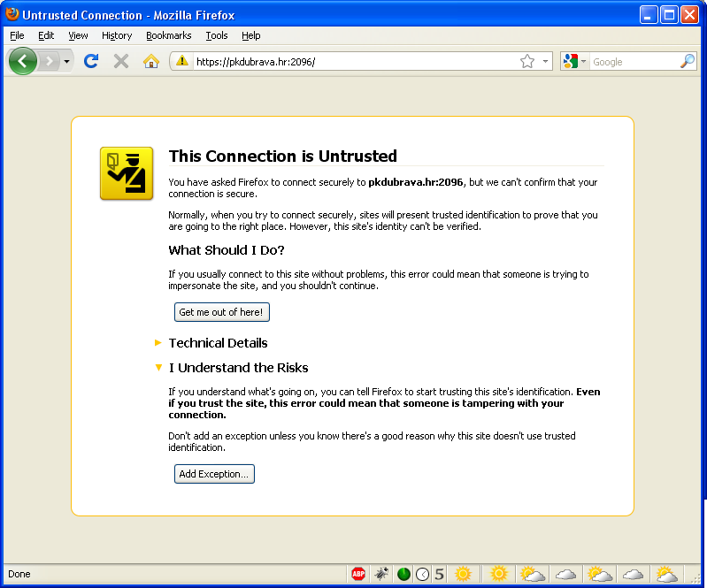The width and height of the screenshot is (707, 588).
Task: Click the "Add Exception..." button
Action: click(214, 474)
